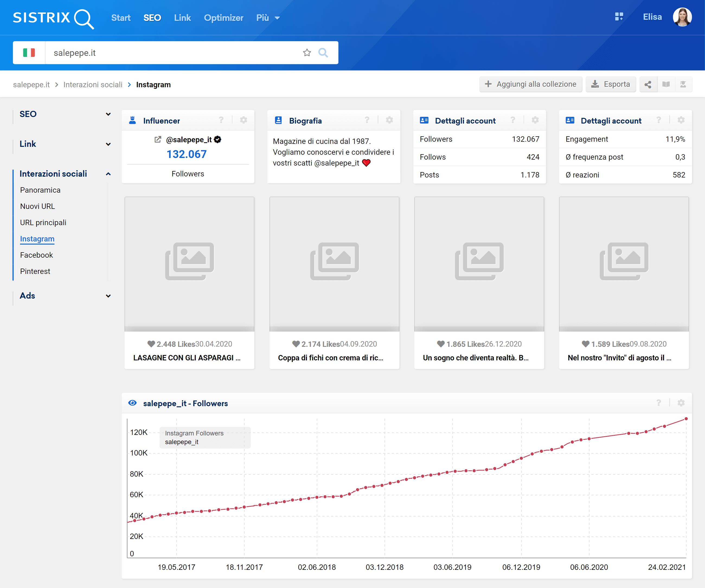Click the heart icon of 1.589 Likes post
Viewport: 705px width, 588px height.
[585, 344]
